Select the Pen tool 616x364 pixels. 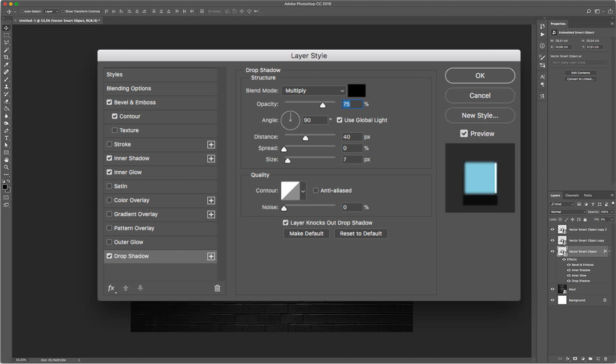[x=7, y=131]
